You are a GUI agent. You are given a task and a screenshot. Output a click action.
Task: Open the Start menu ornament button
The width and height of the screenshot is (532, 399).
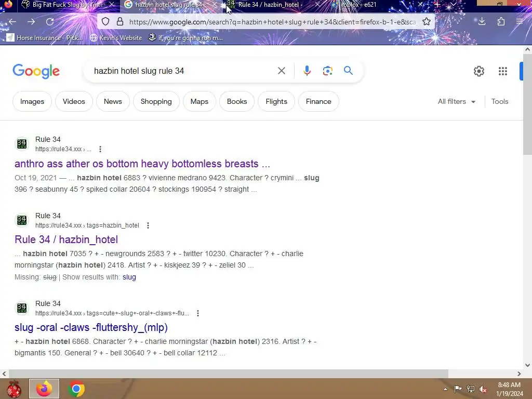point(14,389)
